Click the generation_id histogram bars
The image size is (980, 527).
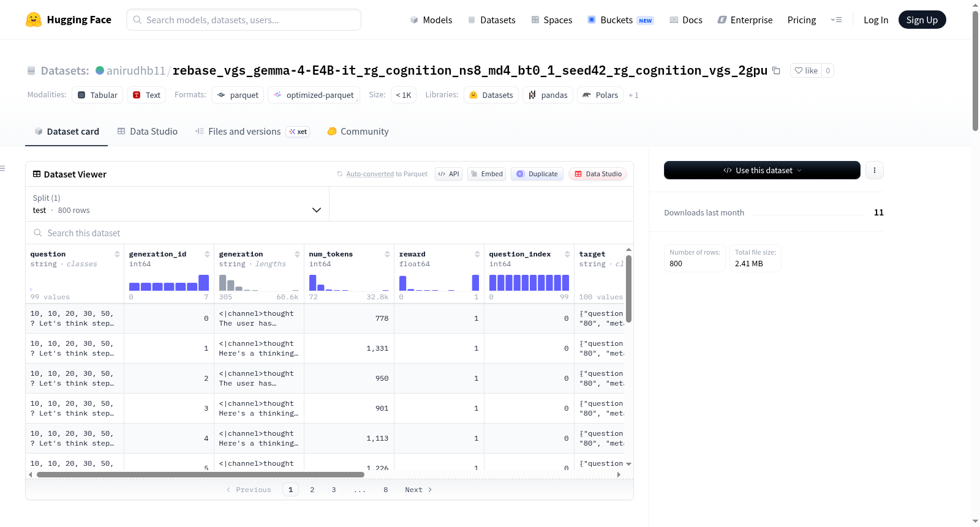pyautogui.click(x=169, y=283)
